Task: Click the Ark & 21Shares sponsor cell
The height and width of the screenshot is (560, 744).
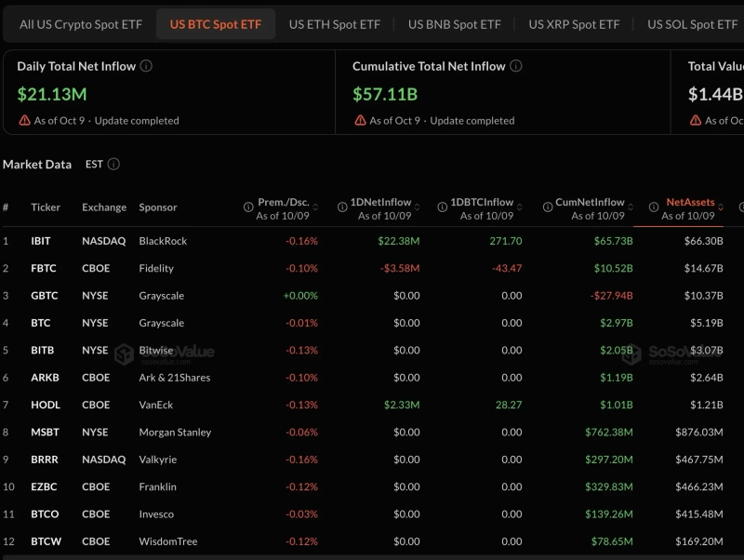Action: click(x=175, y=378)
